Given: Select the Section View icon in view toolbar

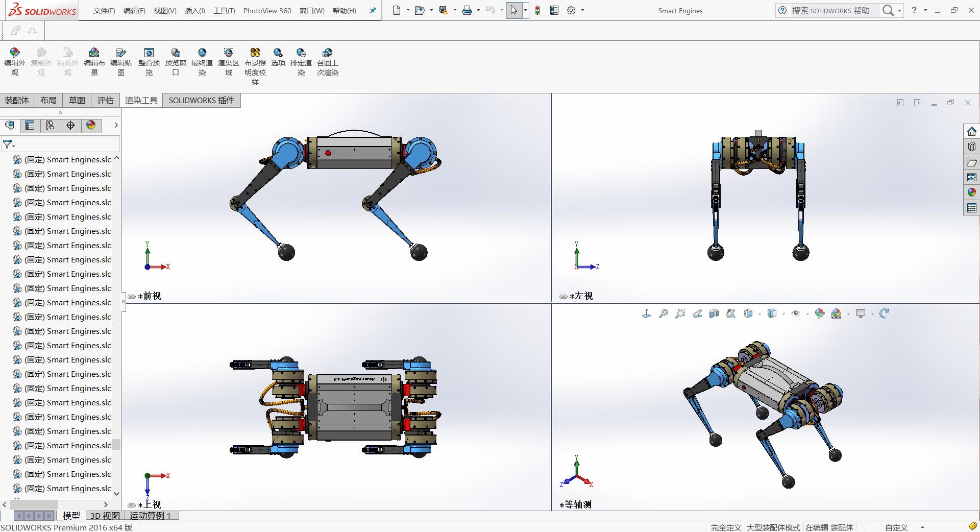Looking at the screenshot, I should click(x=714, y=313).
